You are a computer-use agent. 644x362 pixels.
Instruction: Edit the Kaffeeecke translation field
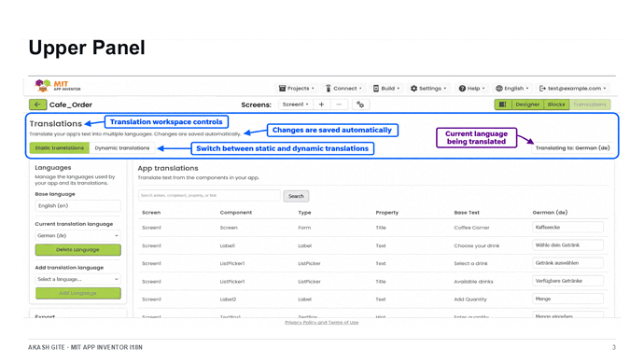click(568, 228)
